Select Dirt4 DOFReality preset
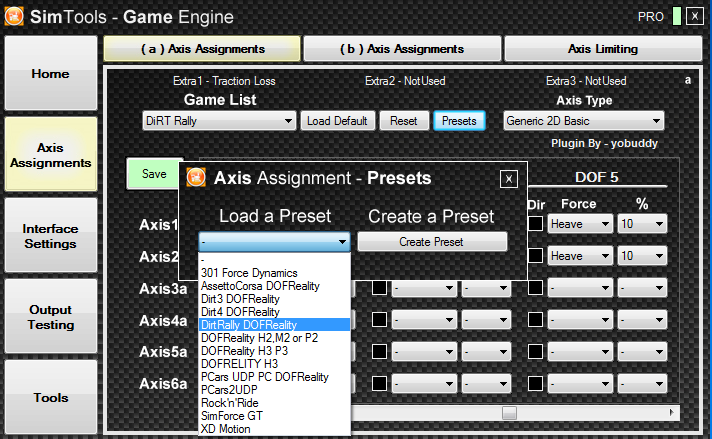The image size is (712, 439). coord(274,312)
